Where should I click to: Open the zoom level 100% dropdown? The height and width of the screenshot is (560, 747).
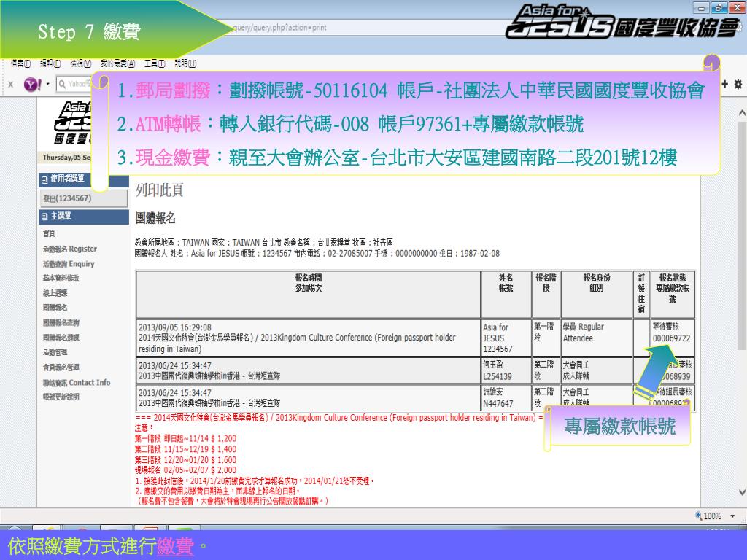click(x=730, y=516)
